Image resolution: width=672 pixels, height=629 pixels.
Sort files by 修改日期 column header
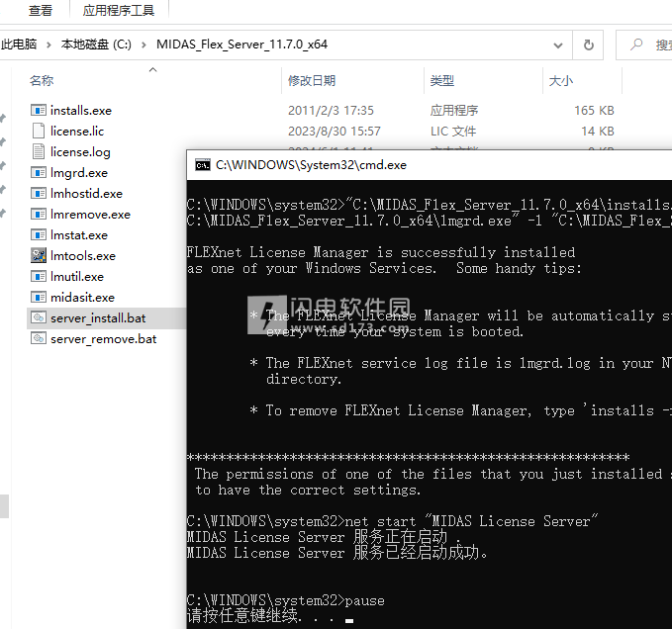pyautogui.click(x=312, y=81)
